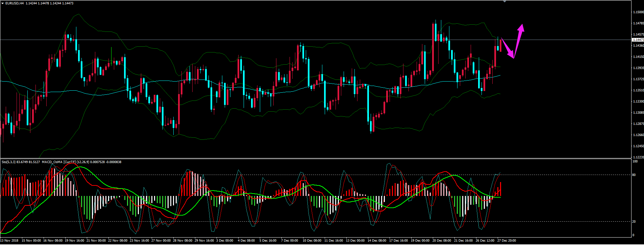Screen dimensions: 644x245
Task: Click the 29 Nov 16:00 time label
Action: (204, 241)
